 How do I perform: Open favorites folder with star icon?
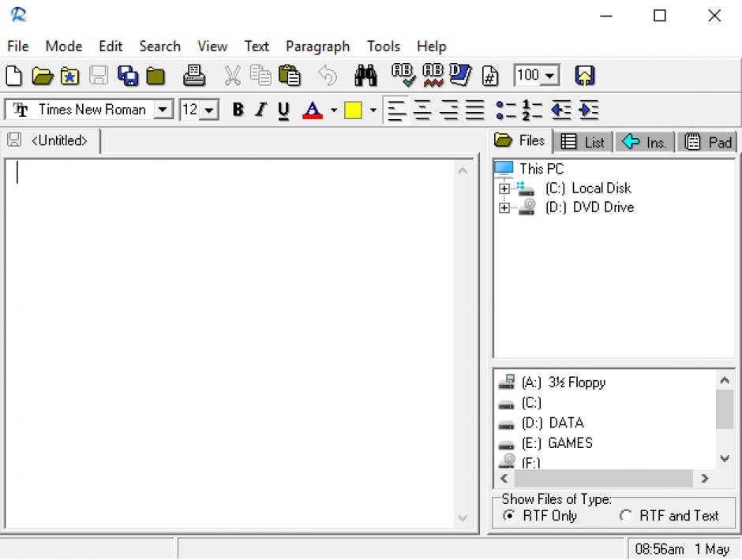69,77
